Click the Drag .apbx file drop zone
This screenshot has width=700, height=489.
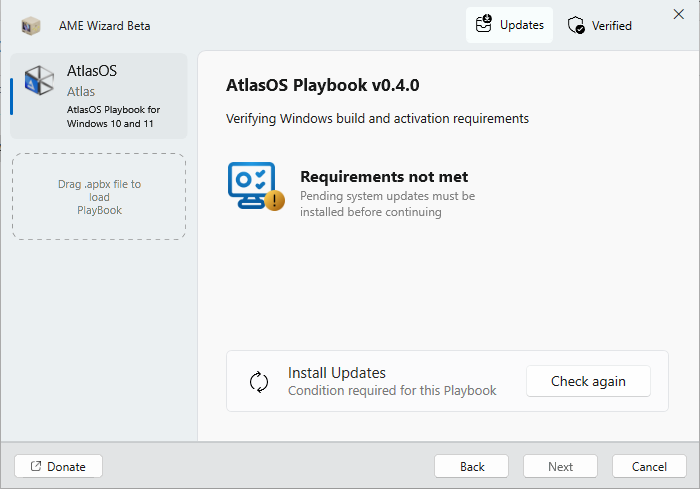pos(99,197)
